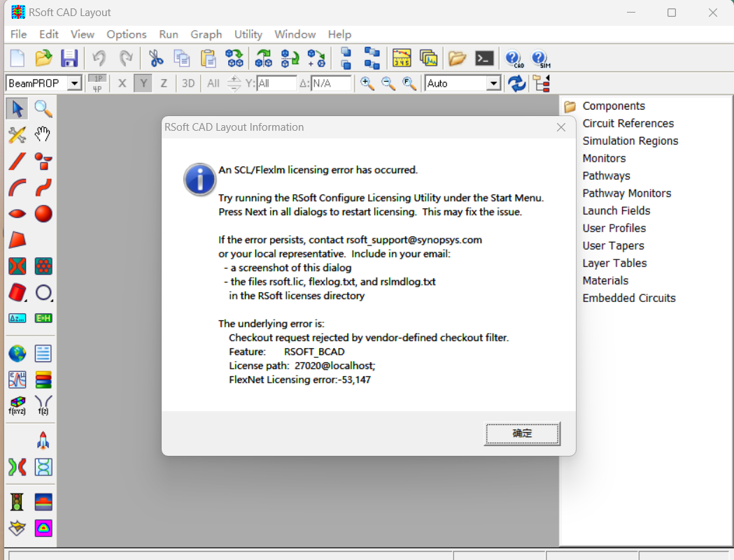Click the Redo arrow icon
734x560 pixels.
(x=125, y=59)
